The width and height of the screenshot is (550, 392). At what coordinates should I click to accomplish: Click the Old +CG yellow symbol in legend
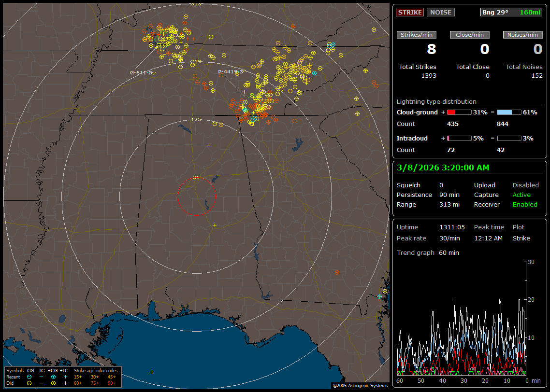click(53, 383)
